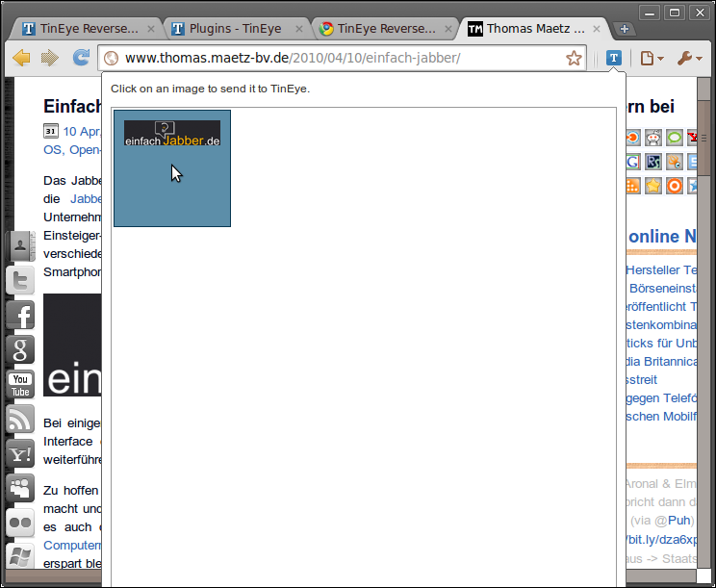Open the Twitter sidebar icon
This screenshot has width=716, height=588.
click(20, 280)
